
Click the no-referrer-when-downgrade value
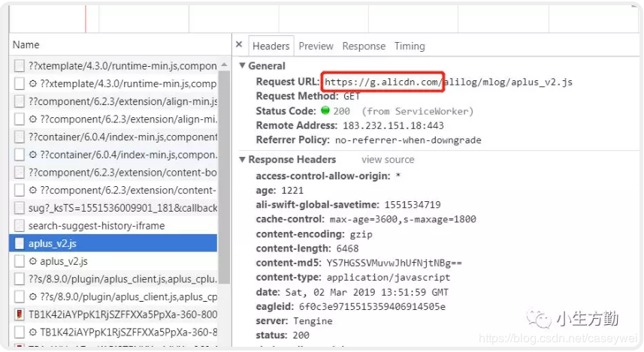pos(408,140)
